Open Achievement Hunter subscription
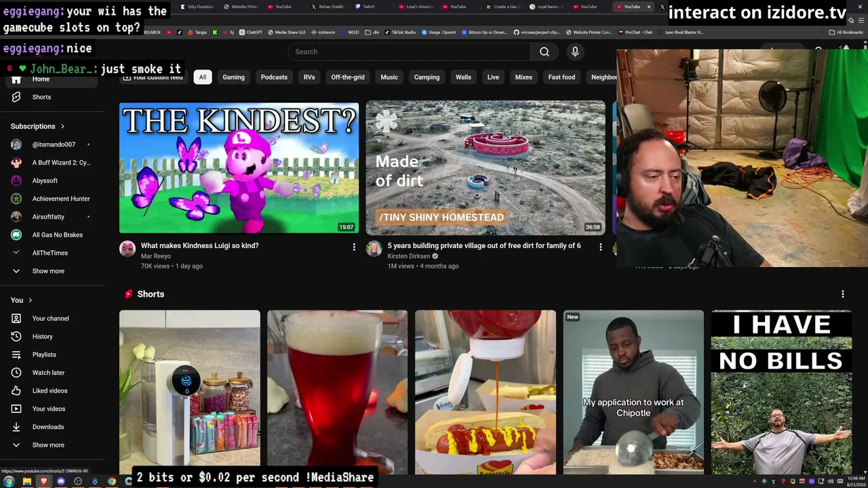The height and width of the screenshot is (488, 868). (x=52, y=199)
